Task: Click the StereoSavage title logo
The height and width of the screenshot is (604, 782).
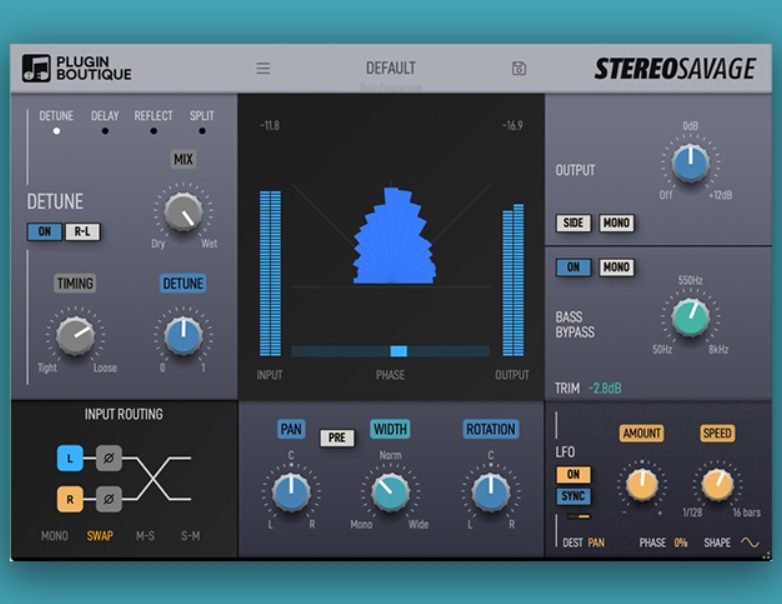Action: tap(675, 69)
